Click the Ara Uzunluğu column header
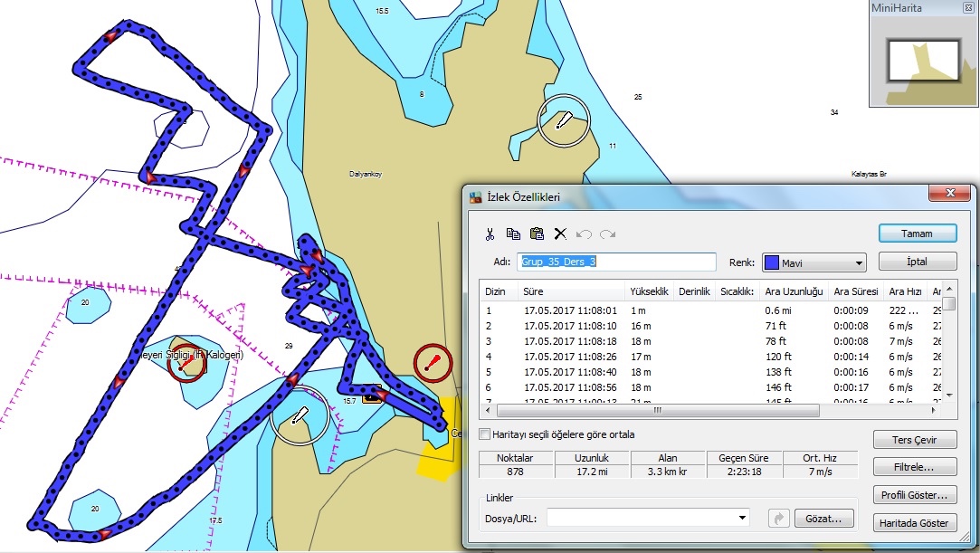The image size is (980, 553). click(794, 291)
